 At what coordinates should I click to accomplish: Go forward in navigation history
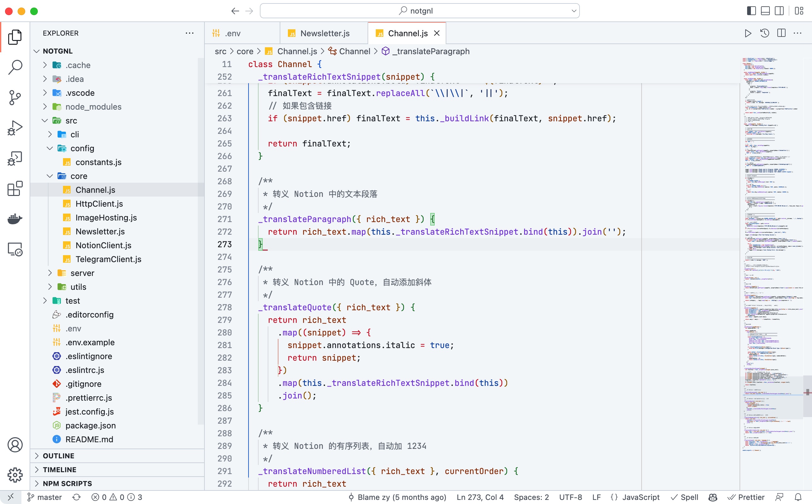pyautogui.click(x=249, y=11)
